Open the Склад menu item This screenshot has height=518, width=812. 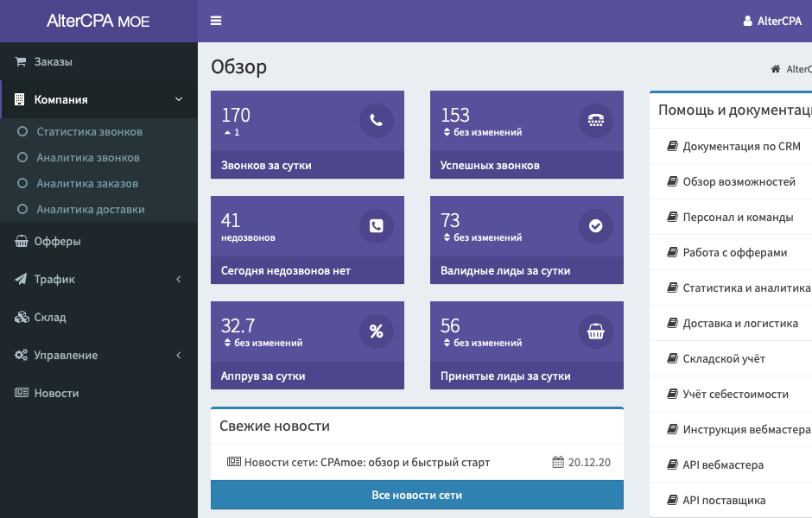(x=98, y=317)
